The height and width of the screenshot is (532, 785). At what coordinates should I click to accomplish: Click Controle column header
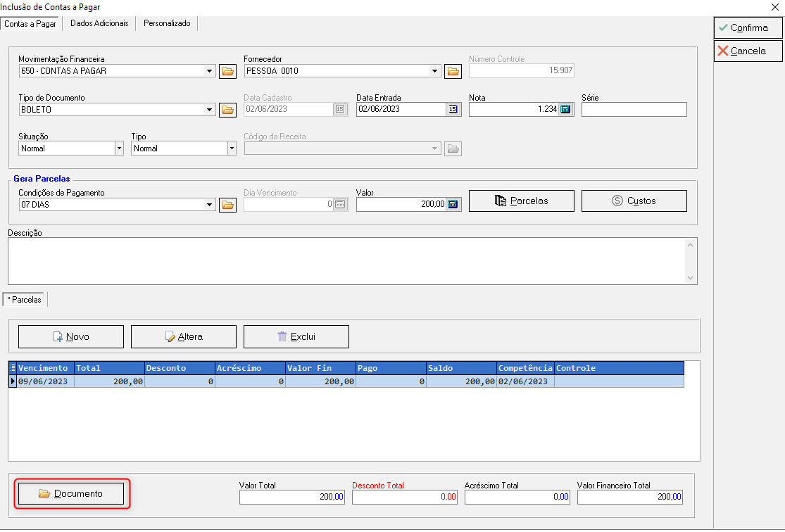[620, 368]
